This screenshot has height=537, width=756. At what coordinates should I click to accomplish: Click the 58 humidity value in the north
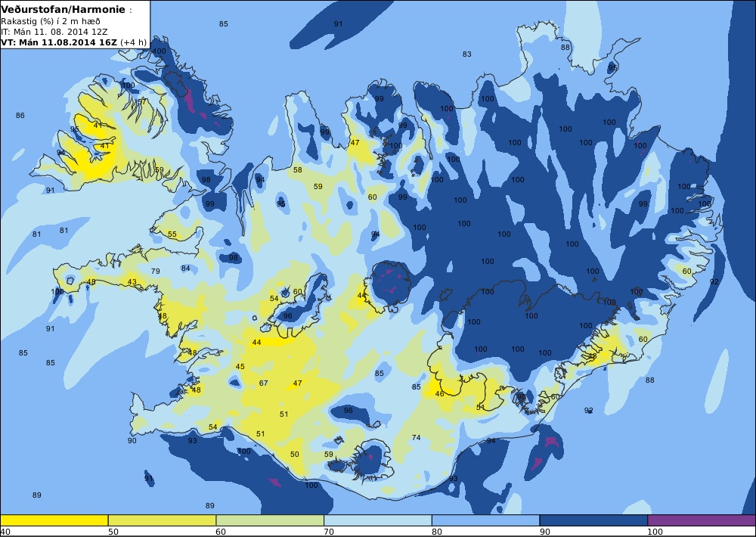coord(297,170)
